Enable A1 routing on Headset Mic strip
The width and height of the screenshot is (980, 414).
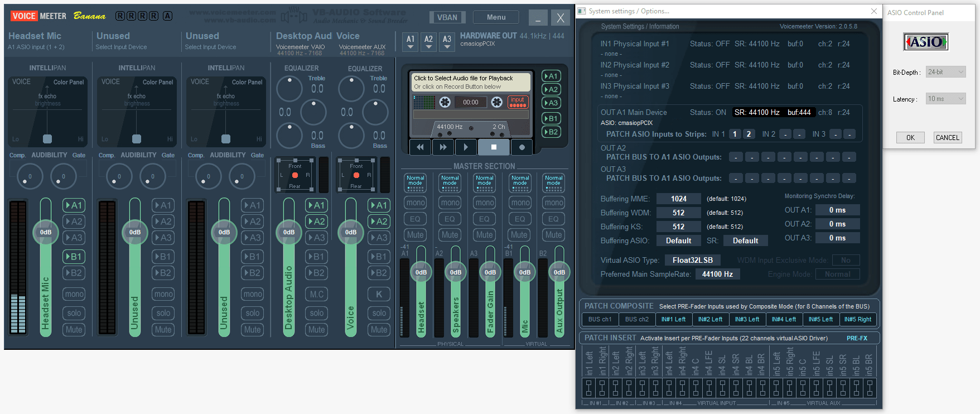[x=74, y=205]
